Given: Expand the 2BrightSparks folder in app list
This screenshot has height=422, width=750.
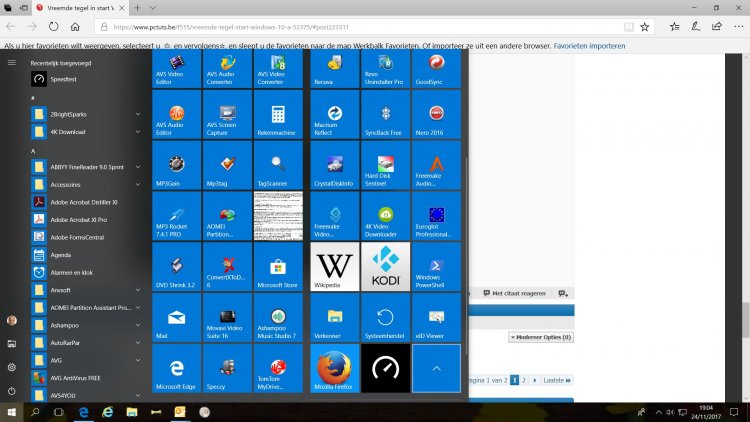Looking at the screenshot, I should 140,114.
